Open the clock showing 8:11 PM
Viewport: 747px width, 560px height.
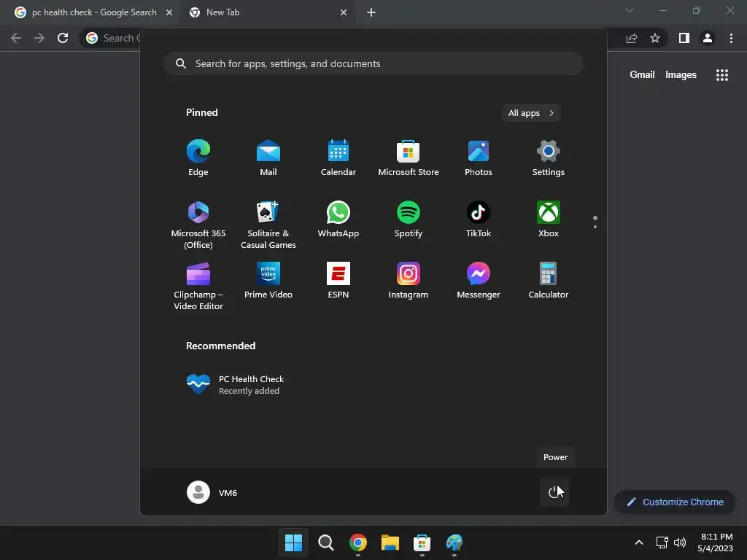715,542
